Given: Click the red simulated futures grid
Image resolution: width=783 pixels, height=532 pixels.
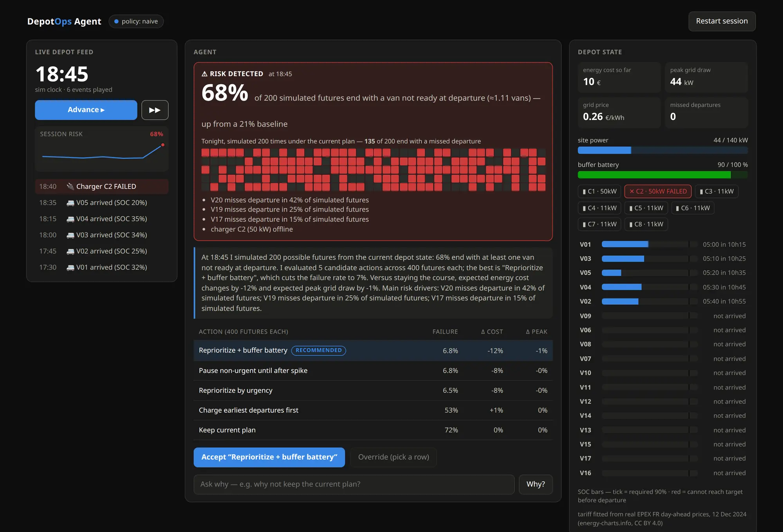Looking at the screenshot, I should (x=373, y=169).
